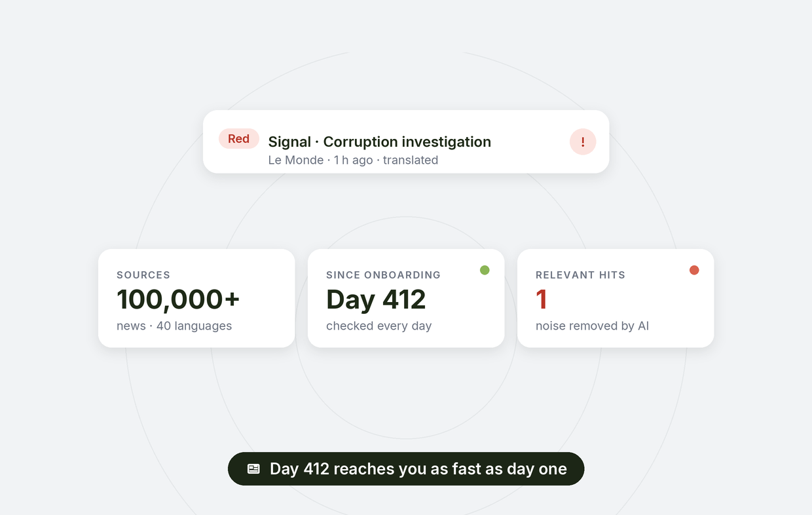Screen dimensions: 812x515
Task: Click the Le Monde source metadata line
Action: [353, 160]
